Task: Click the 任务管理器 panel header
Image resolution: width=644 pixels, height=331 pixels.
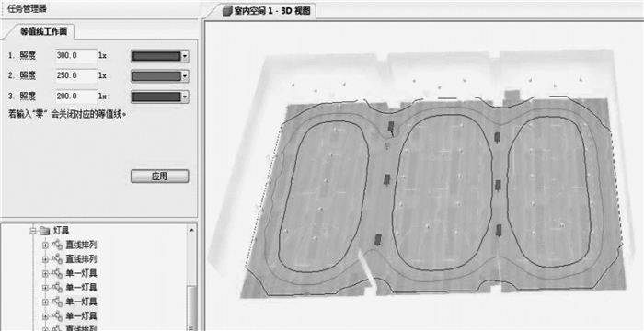Action: tap(27, 9)
